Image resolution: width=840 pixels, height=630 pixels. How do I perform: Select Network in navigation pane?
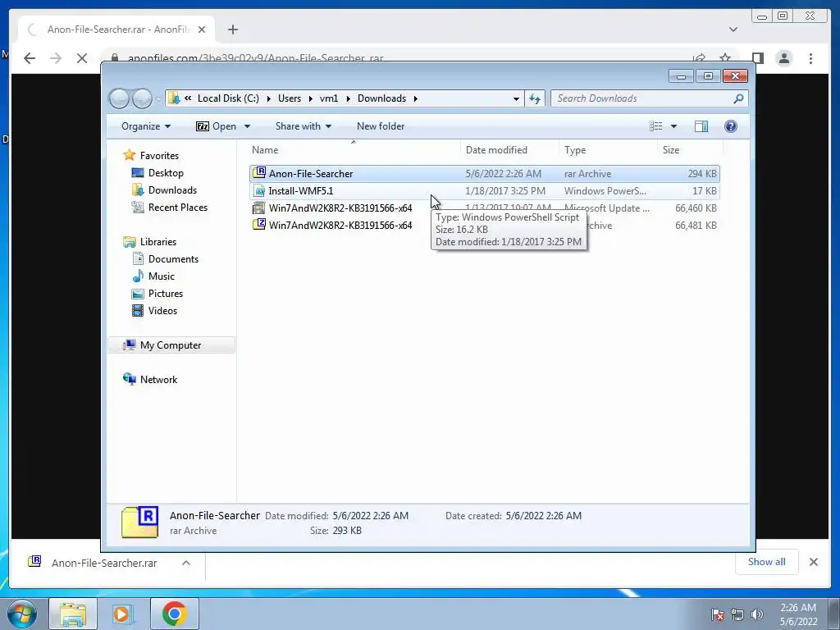pos(158,380)
